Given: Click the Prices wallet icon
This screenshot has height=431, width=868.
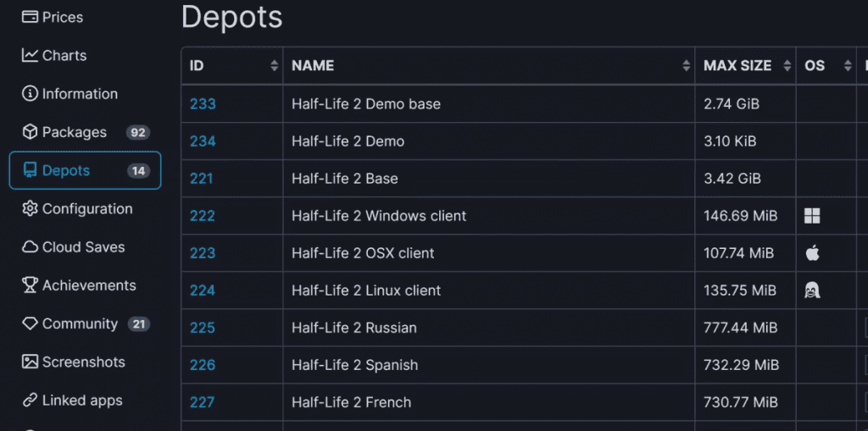Looking at the screenshot, I should click(31, 17).
